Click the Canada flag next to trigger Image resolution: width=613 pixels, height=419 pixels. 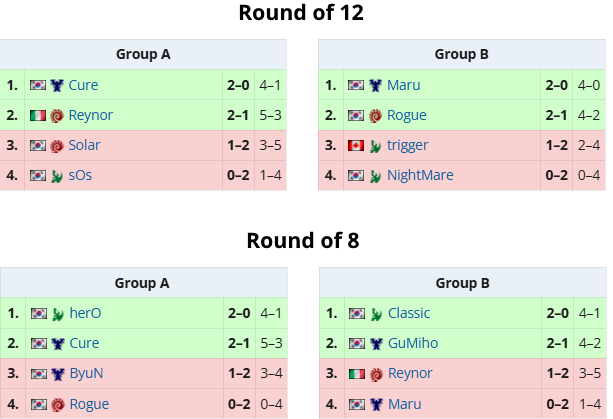(x=356, y=145)
